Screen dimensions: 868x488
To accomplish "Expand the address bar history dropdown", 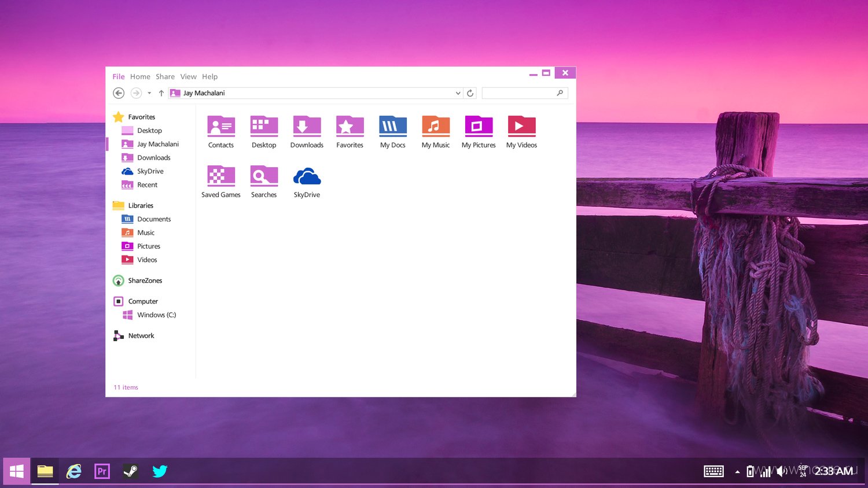I will 458,93.
